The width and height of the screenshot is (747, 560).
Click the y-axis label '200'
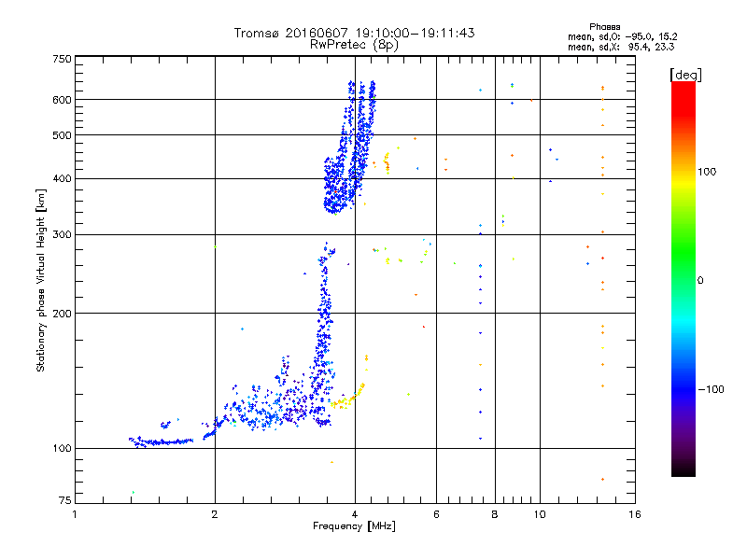coord(62,314)
